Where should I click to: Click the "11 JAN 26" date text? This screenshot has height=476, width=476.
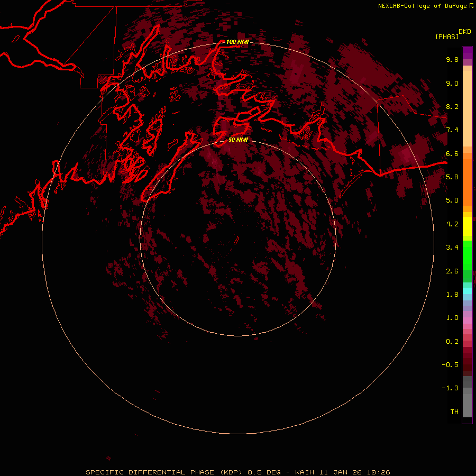(340, 472)
